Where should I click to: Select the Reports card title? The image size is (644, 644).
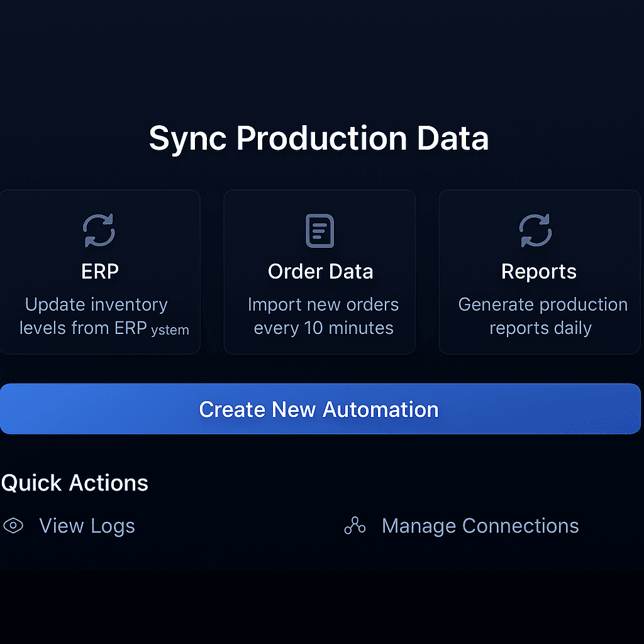pyautogui.click(x=538, y=272)
